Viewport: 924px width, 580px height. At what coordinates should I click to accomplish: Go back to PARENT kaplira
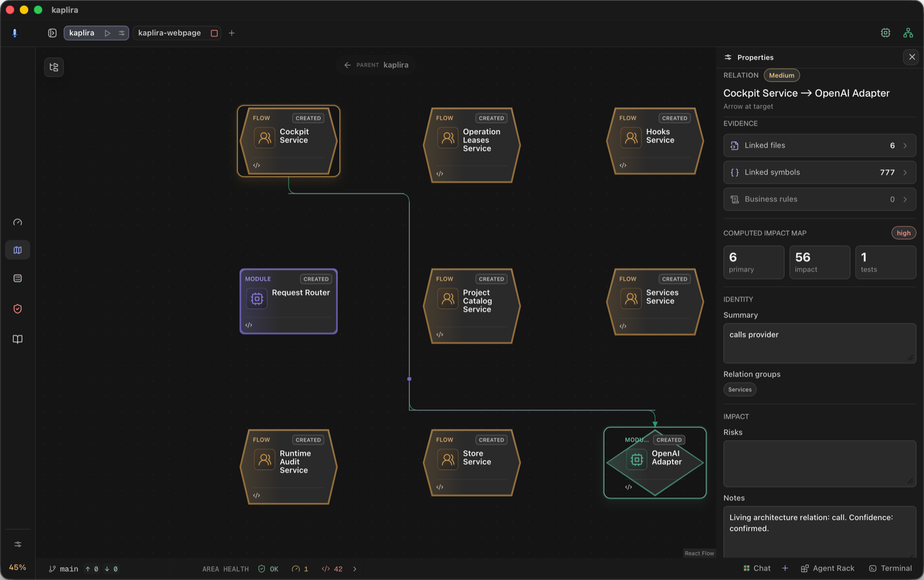(x=377, y=65)
